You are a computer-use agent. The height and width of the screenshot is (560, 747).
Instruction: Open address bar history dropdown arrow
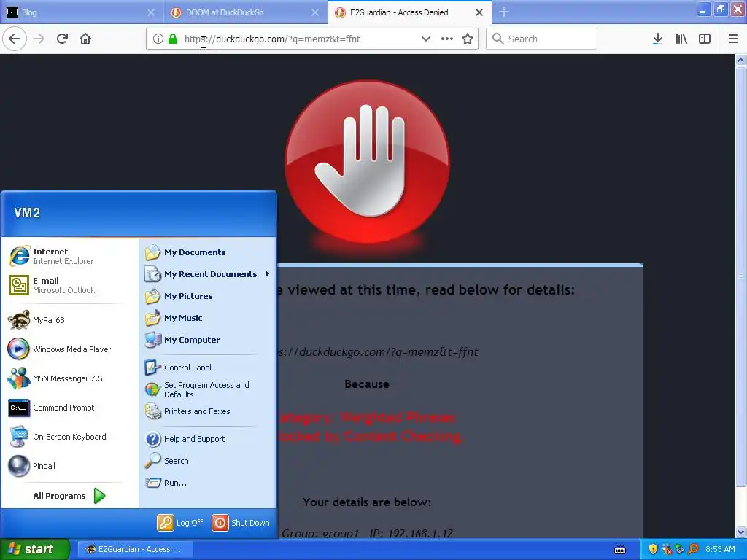click(425, 39)
